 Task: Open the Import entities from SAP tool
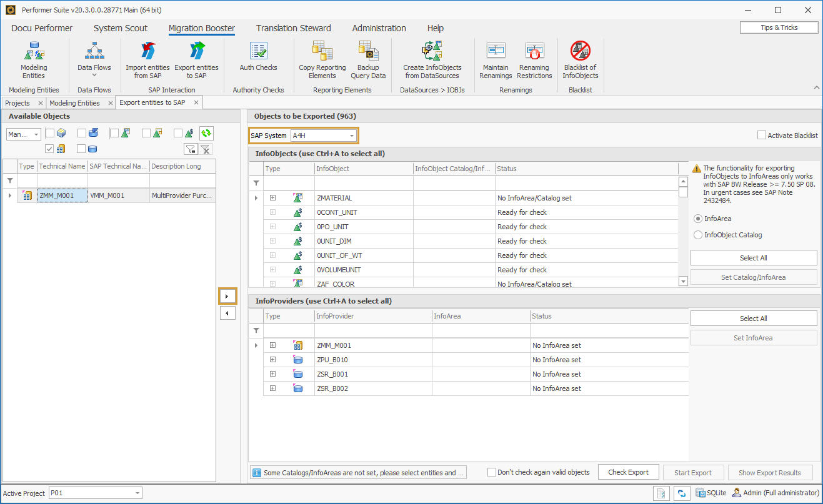pos(147,59)
